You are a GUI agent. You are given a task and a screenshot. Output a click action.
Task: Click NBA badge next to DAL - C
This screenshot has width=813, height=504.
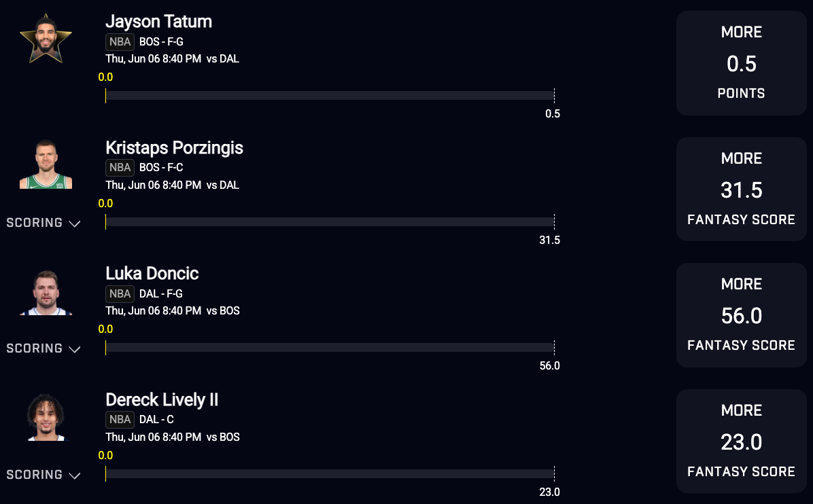(120, 420)
